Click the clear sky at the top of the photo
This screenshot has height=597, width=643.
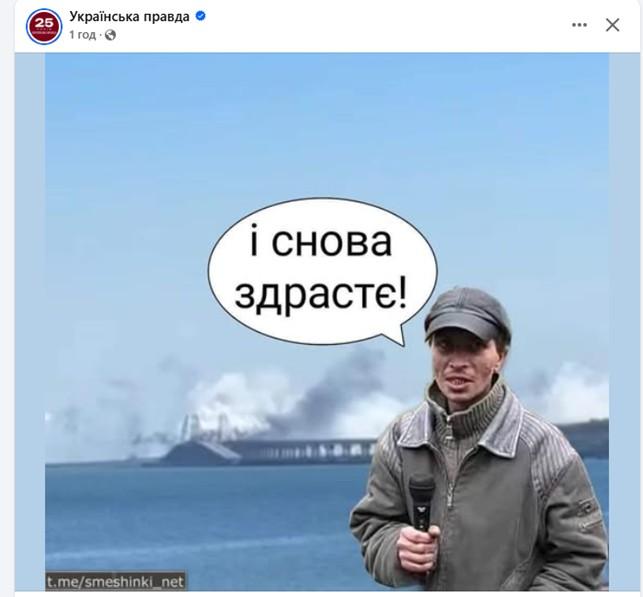coord(326,123)
